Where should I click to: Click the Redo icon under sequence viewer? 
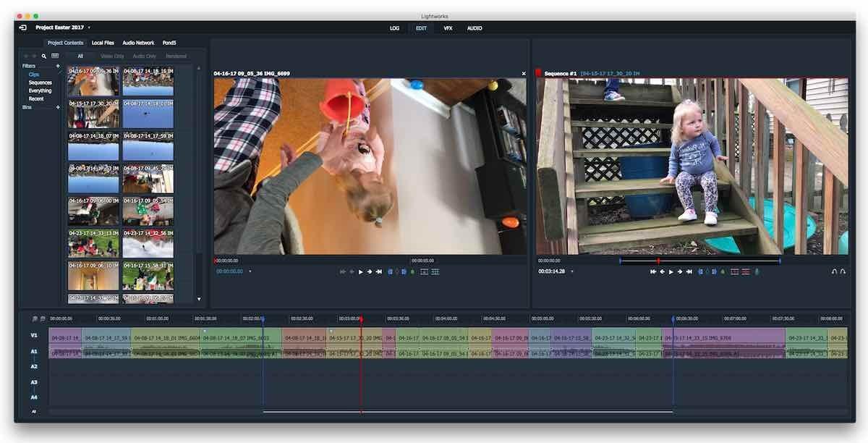[843, 271]
